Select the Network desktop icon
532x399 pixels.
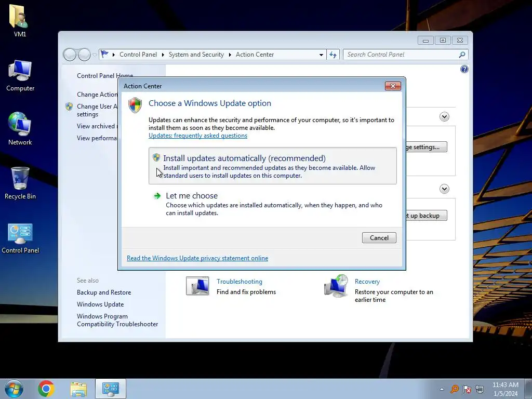[20, 129]
